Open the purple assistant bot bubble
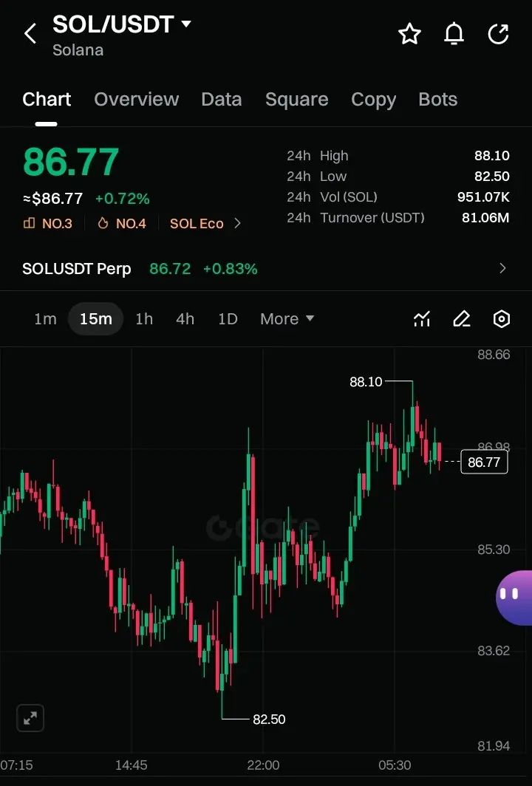This screenshot has height=786, width=532. pyautogui.click(x=514, y=598)
